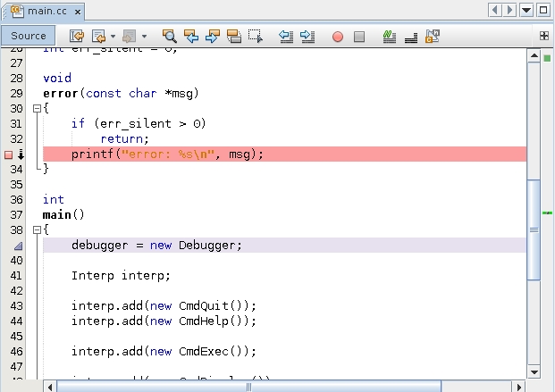Open the Back history dropdown arrow
555x392 pixels.
113,36
